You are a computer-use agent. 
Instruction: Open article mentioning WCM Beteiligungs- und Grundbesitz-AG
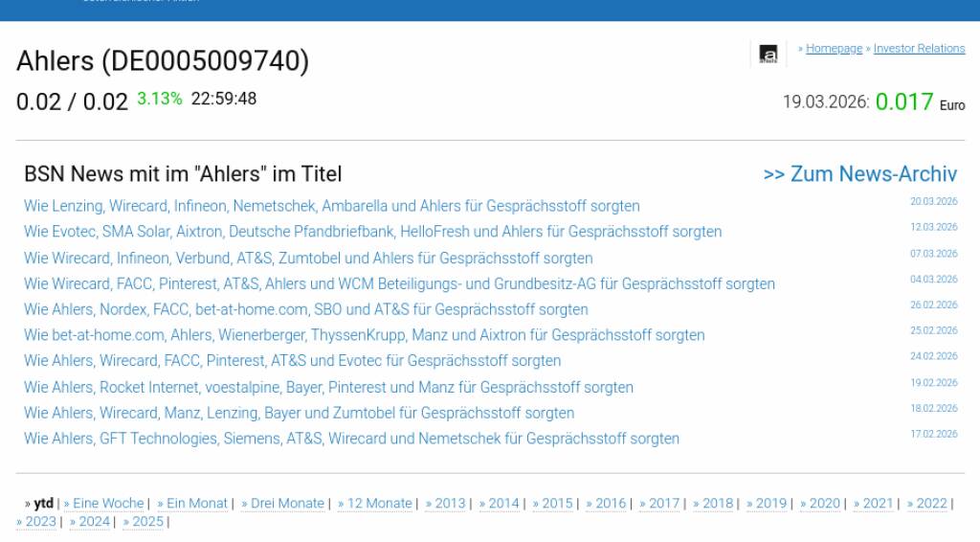(x=399, y=284)
